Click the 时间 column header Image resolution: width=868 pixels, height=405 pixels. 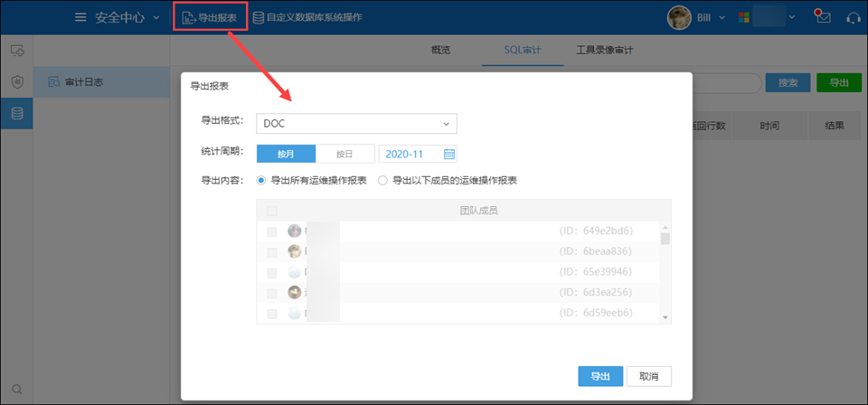point(769,126)
